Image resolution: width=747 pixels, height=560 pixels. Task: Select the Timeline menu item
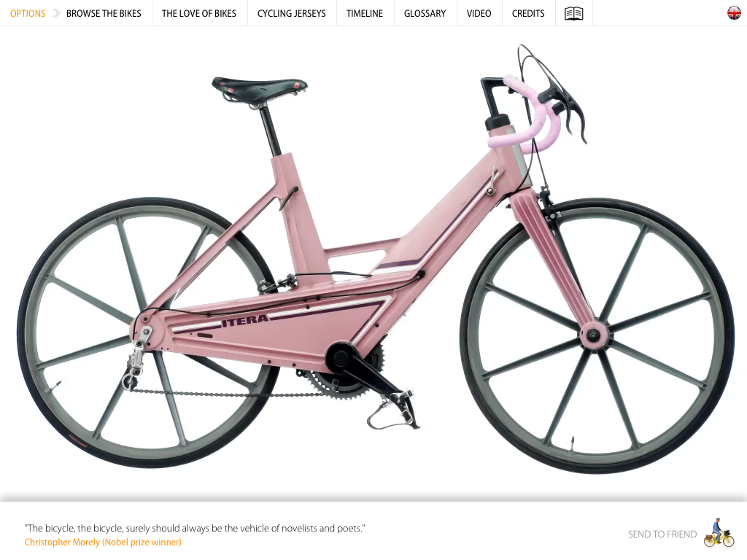[365, 13]
